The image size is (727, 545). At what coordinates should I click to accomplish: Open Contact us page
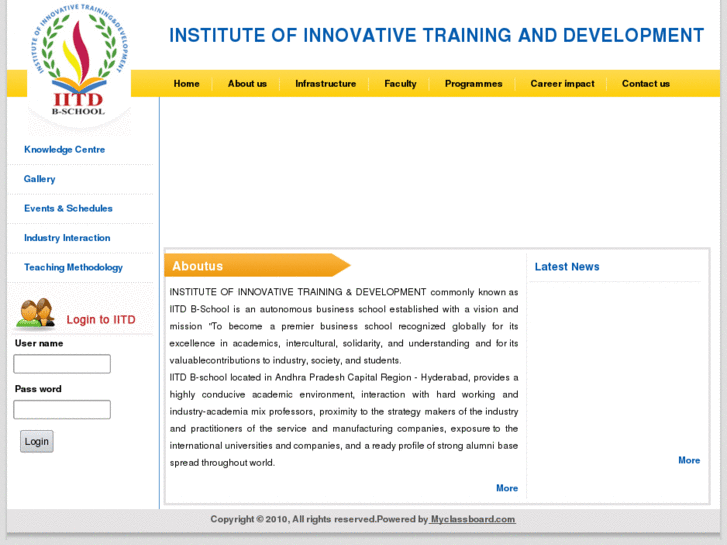[646, 84]
